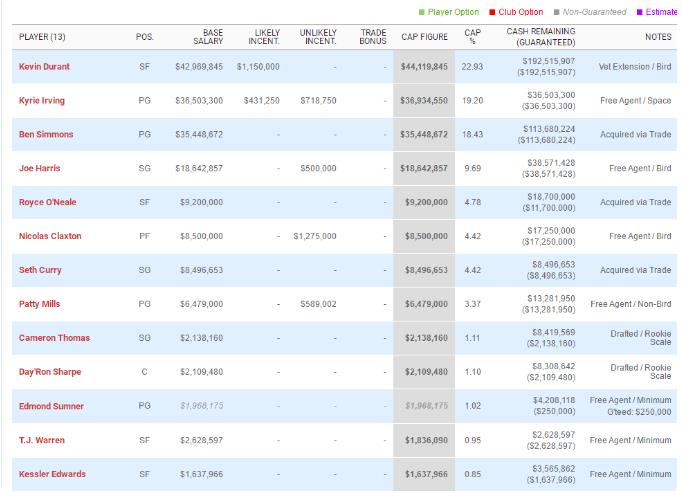
Task: Go to Cameron Thomas's contract page
Action: pos(54,338)
